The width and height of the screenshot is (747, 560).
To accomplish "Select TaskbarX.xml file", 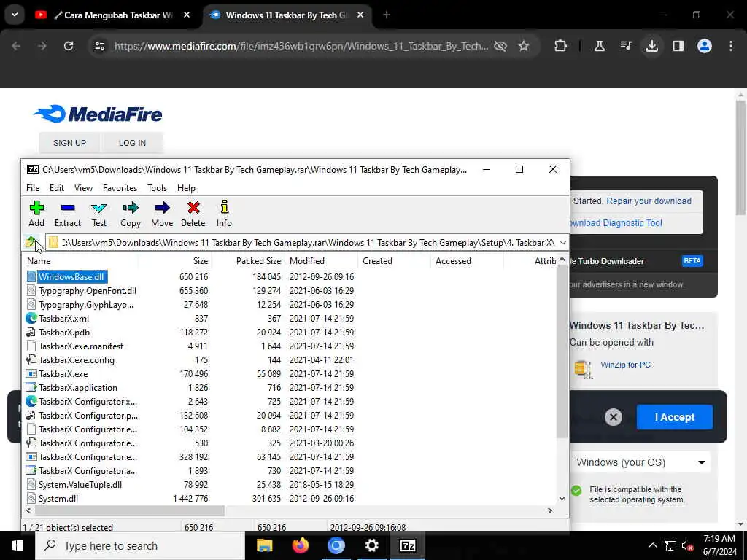I will pos(64,319).
